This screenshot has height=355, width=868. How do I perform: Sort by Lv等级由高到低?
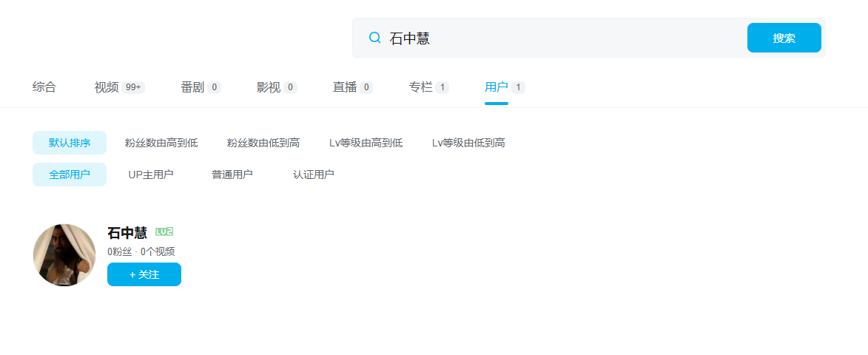[366, 143]
